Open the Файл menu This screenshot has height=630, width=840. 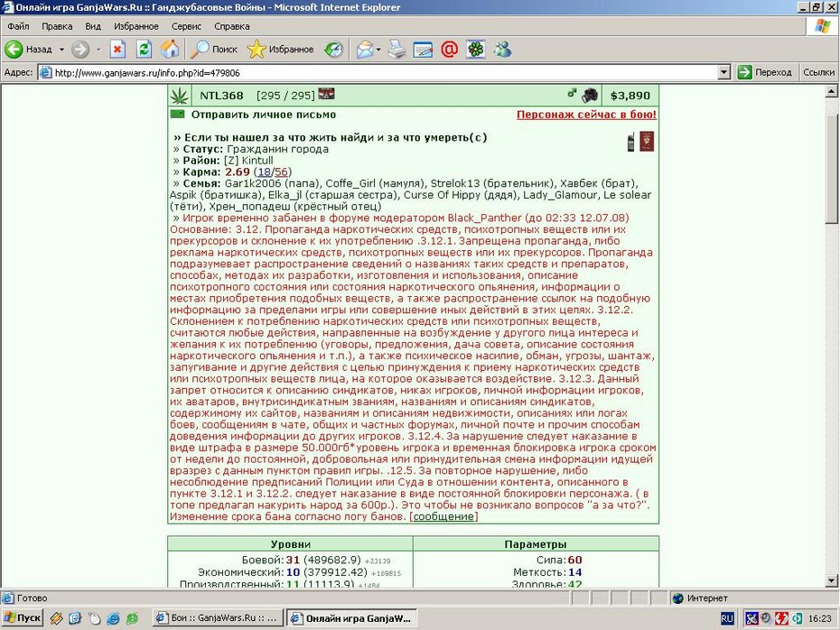(x=18, y=26)
